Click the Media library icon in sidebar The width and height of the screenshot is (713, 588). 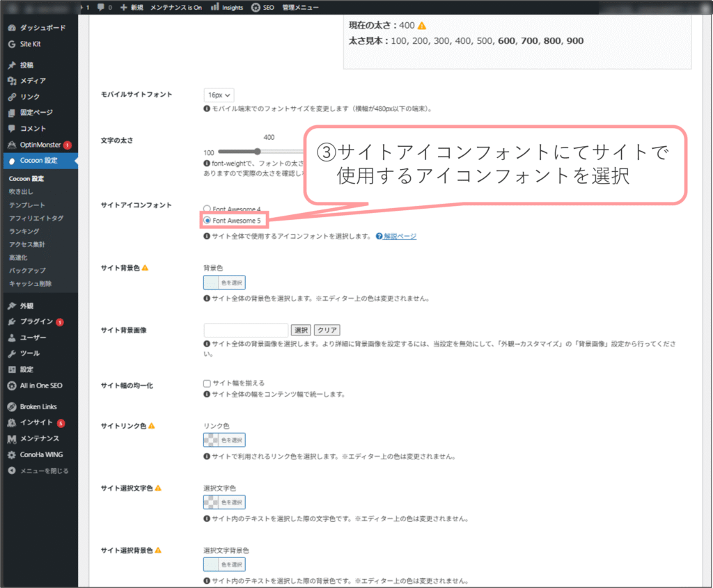pos(12,81)
